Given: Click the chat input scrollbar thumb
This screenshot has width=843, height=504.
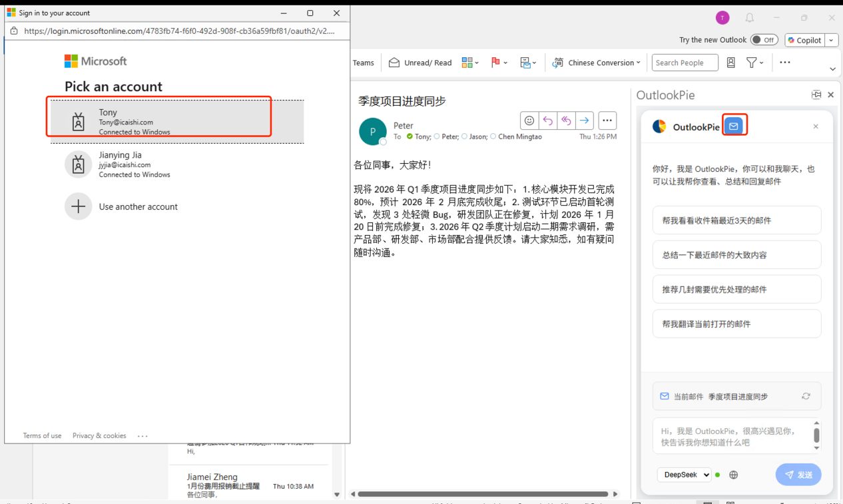Looking at the screenshot, I should click(817, 435).
